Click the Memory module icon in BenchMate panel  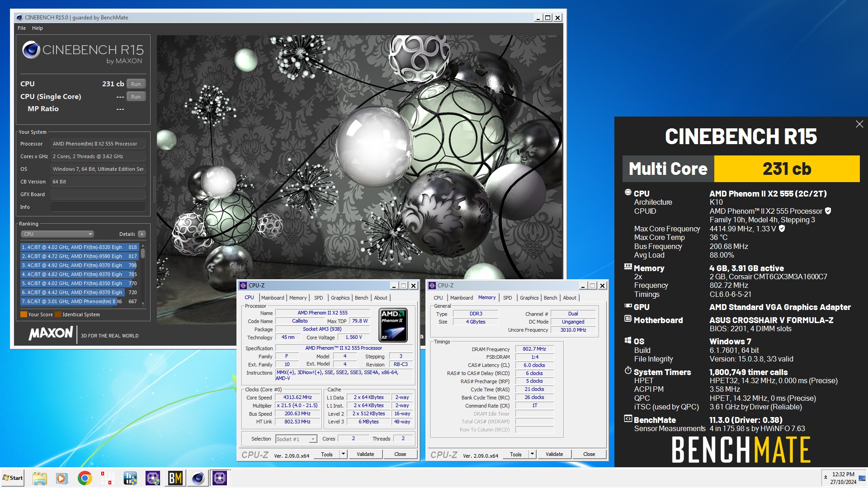point(628,267)
